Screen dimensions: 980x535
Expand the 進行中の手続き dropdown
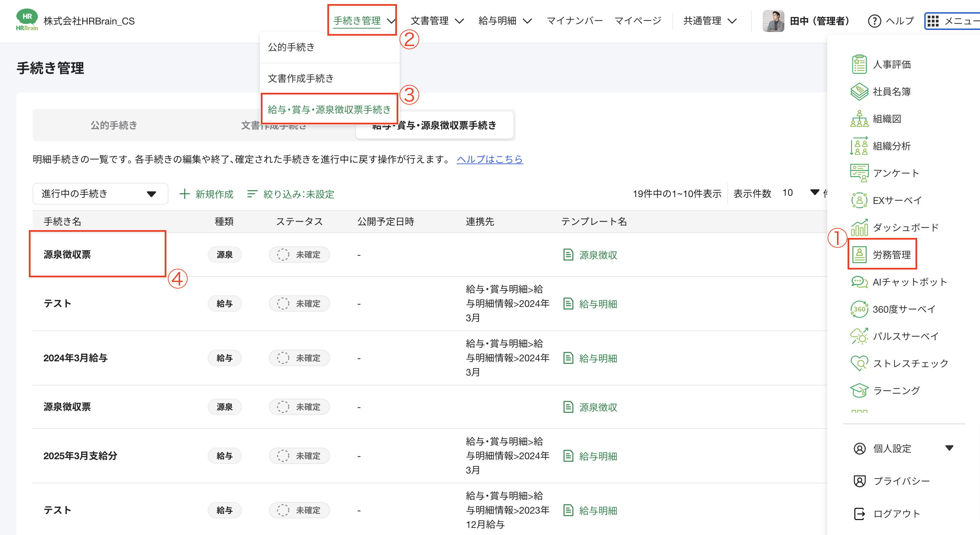(x=100, y=194)
